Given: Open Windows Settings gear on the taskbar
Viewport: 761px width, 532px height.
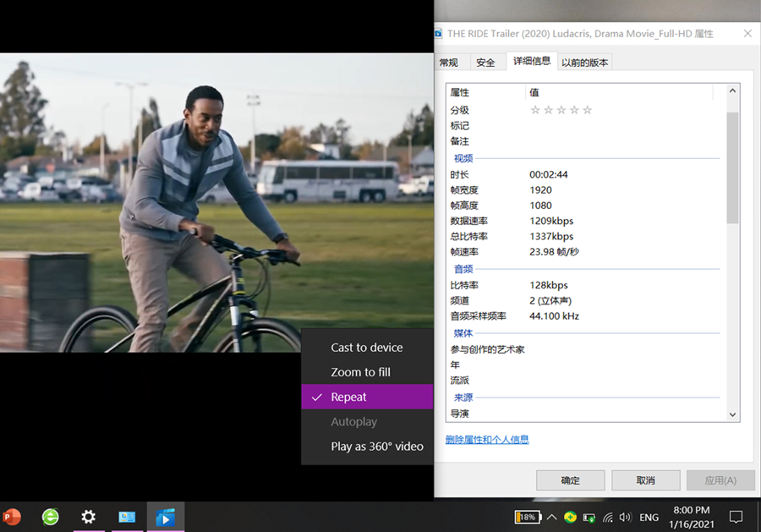Looking at the screenshot, I should (89, 517).
